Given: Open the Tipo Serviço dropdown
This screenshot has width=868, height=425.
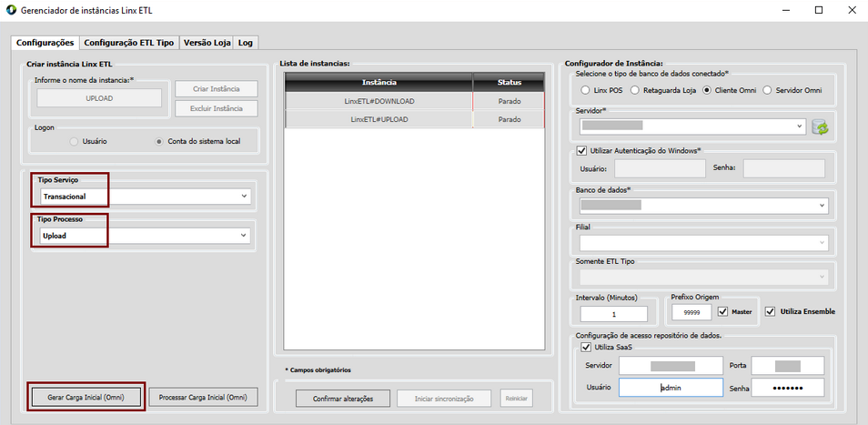Looking at the screenshot, I should click(x=145, y=197).
